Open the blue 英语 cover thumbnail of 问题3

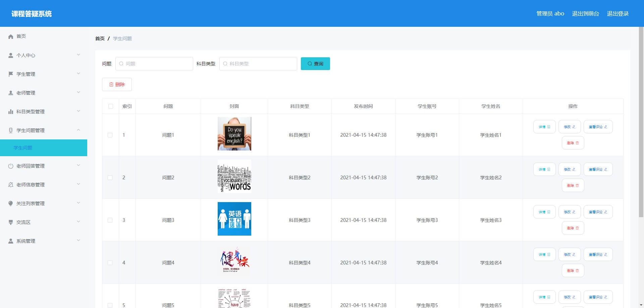[234, 219]
